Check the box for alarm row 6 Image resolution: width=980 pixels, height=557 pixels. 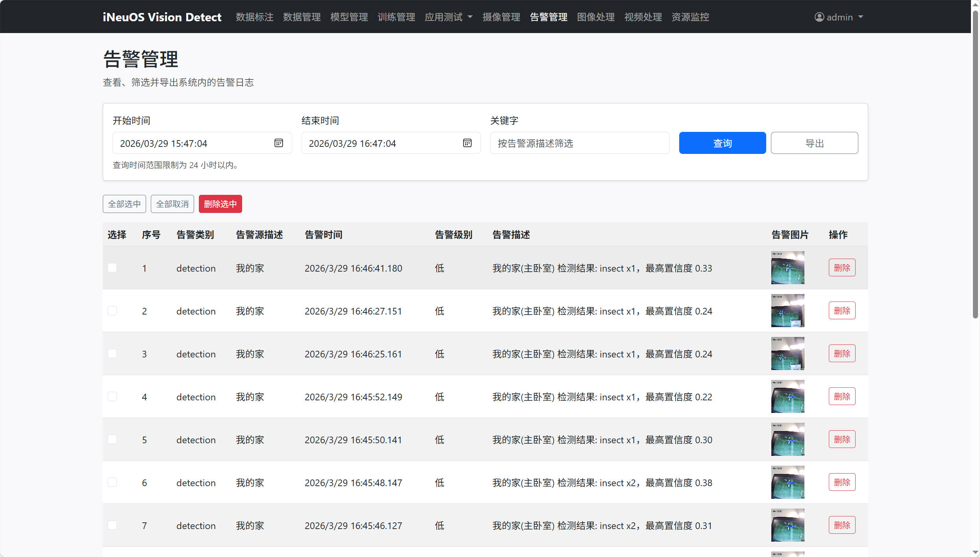click(112, 482)
